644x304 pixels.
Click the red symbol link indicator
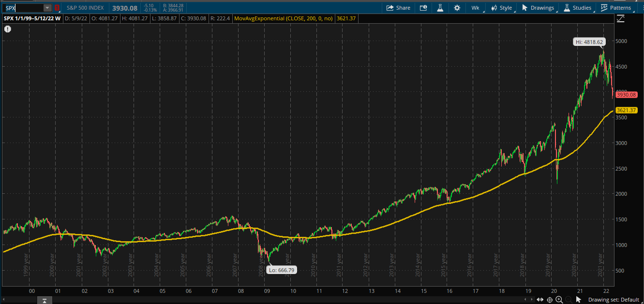[x=57, y=8]
